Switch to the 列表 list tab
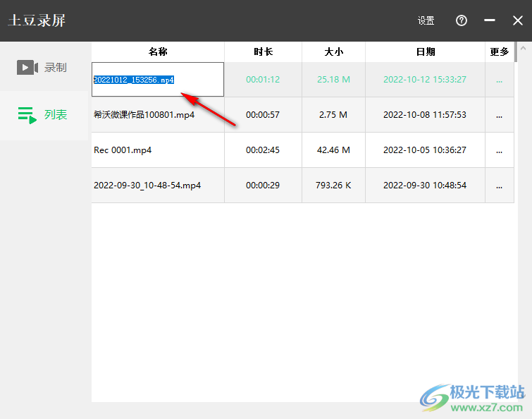 [44, 115]
